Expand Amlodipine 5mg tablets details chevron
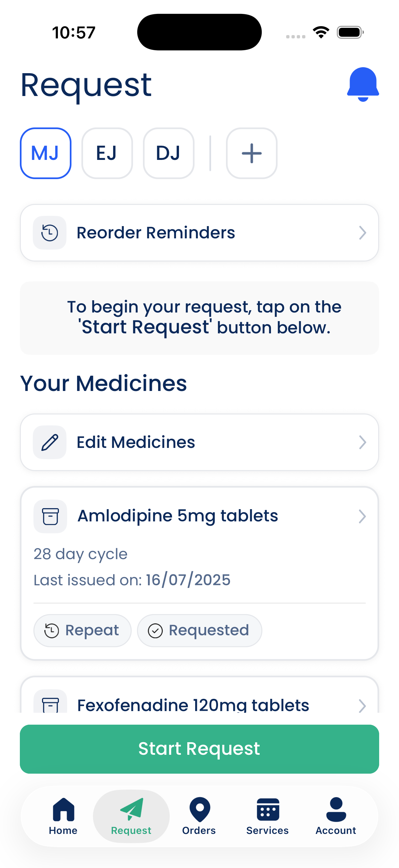The width and height of the screenshot is (399, 868). coord(362,516)
